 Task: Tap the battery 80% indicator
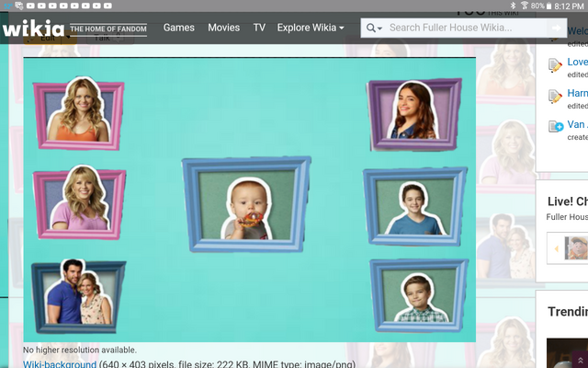coord(541,6)
